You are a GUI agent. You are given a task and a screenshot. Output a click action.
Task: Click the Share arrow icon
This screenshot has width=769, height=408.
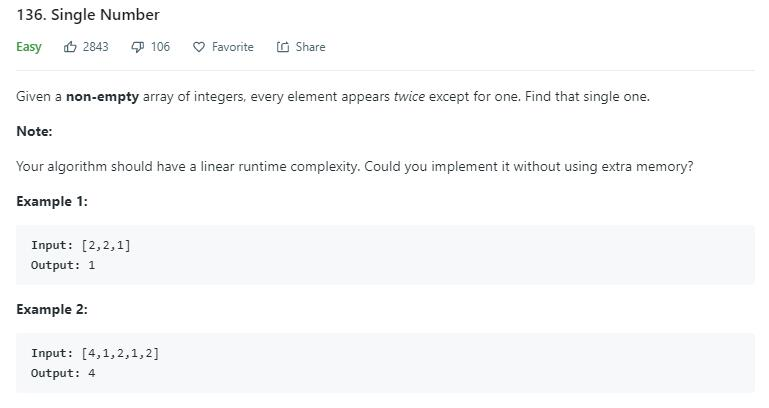(x=282, y=47)
